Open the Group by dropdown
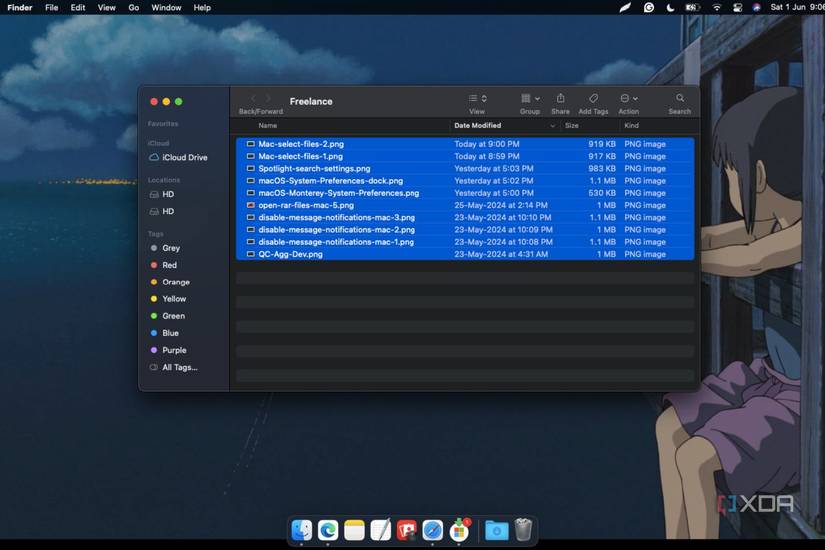This screenshot has height=550, width=825. 530,98
